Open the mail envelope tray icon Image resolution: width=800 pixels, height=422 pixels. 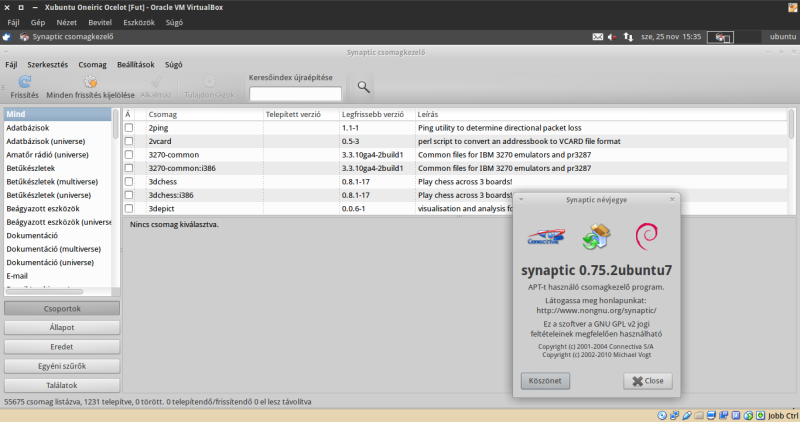597,37
